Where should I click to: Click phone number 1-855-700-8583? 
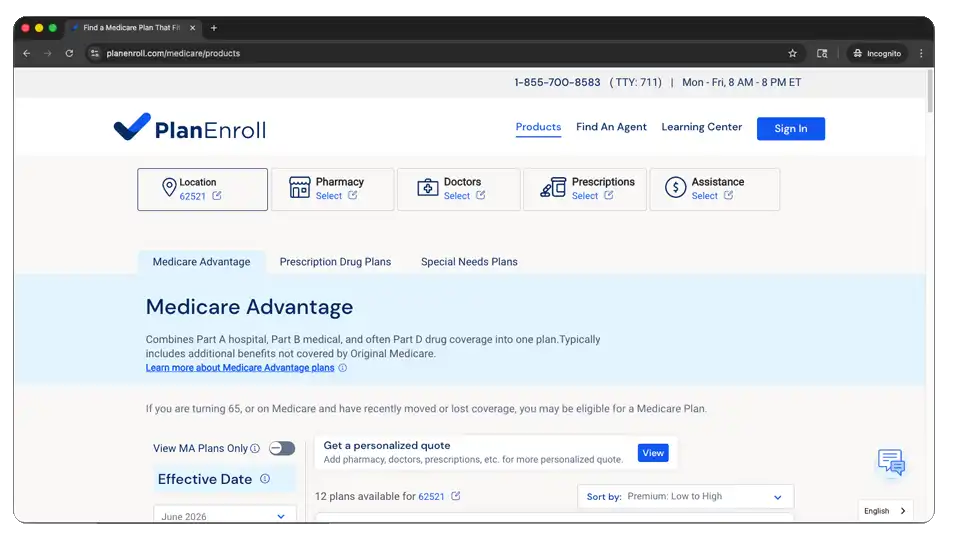[557, 82]
